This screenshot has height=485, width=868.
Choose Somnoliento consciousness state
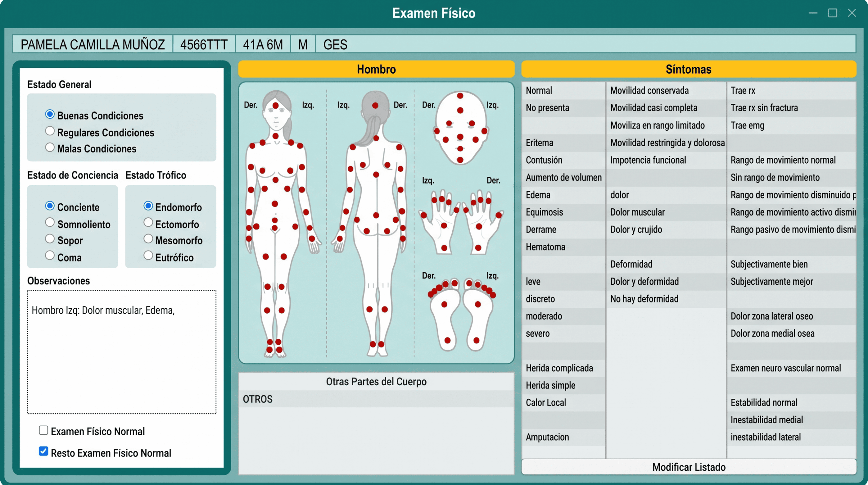50,223
